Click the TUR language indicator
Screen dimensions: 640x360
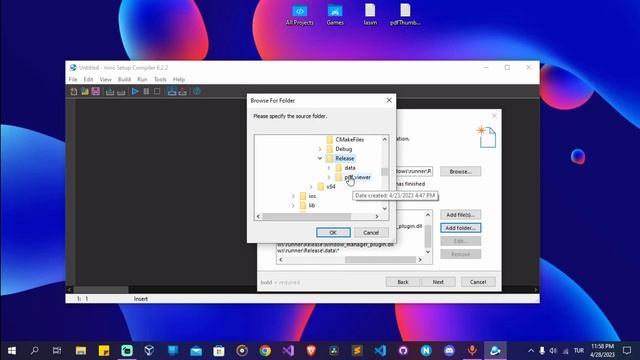click(x=578, y=351)
